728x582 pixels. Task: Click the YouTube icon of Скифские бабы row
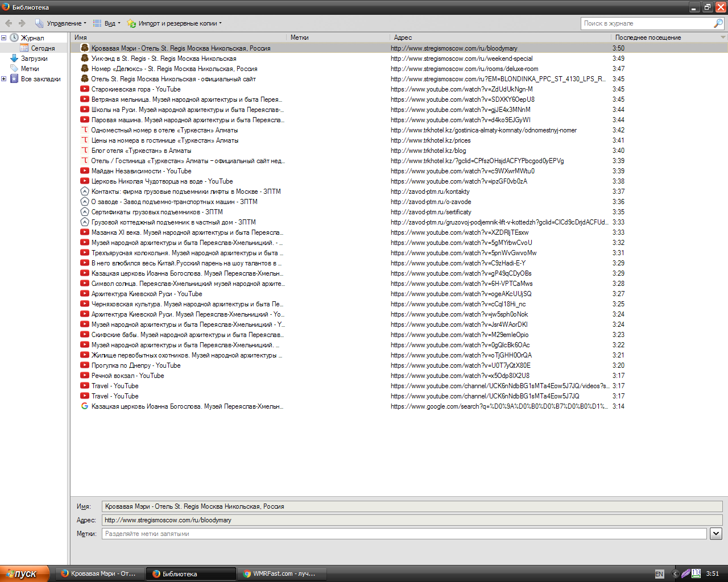(85, 334)
